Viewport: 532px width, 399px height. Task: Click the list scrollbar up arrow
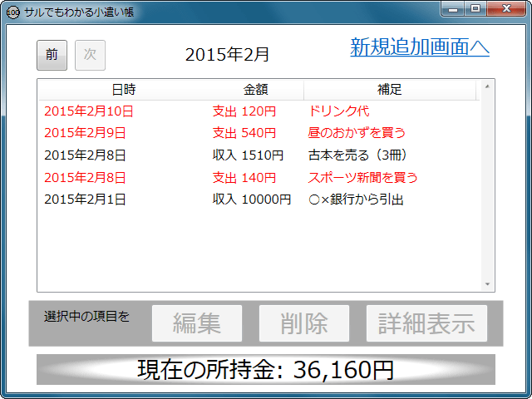click(x=487, y=86)
